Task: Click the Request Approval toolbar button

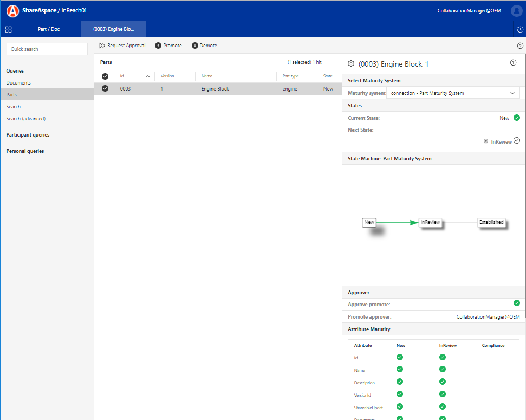Action: pyautogui.click(x=122, y=46)
